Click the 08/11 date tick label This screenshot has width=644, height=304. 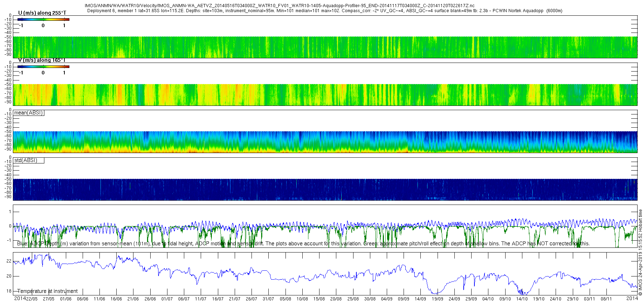(x=606, y=299)
